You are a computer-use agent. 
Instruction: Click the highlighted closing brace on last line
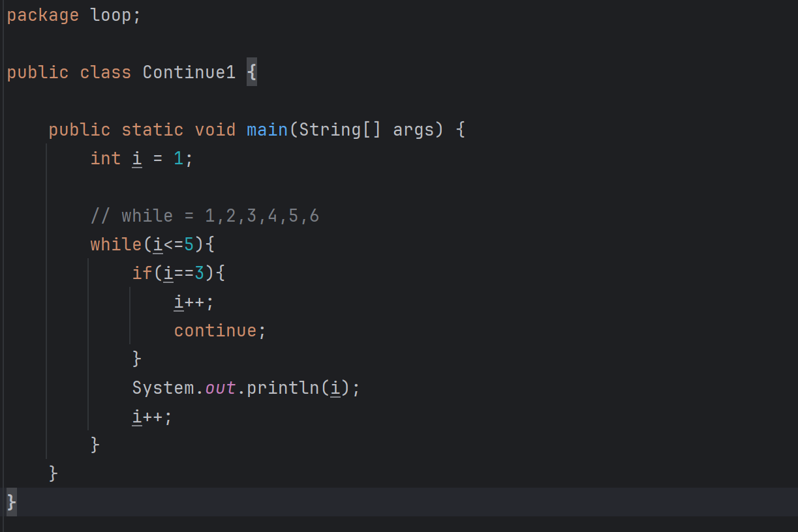point(12,502)
